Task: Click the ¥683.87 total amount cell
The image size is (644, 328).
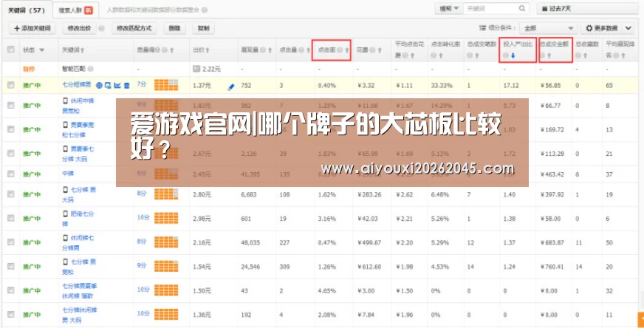Action: (x=552, y=242)
